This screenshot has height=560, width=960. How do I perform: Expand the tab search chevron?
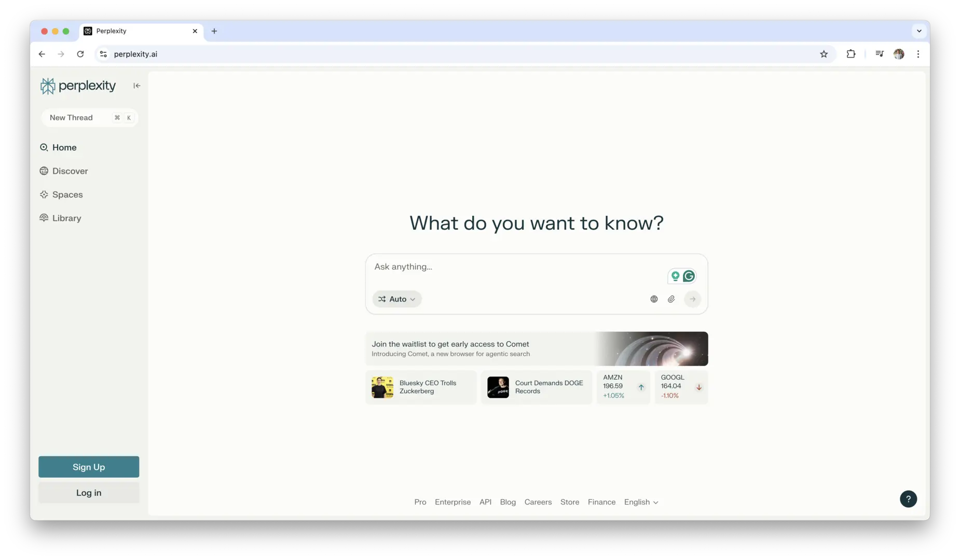[x=918, y=31]
